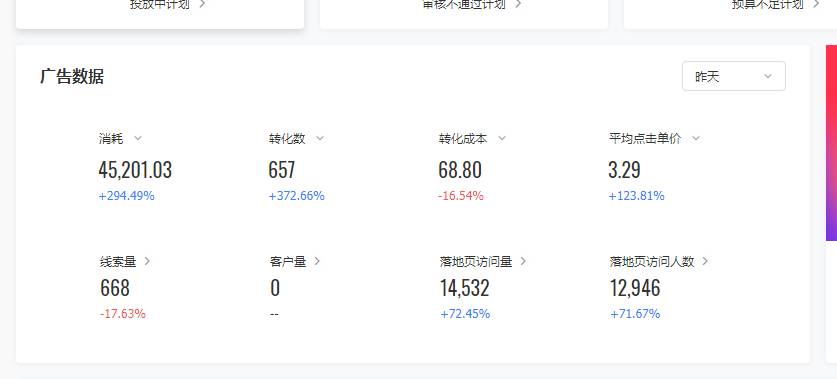This screenshot has height=379, width=837.
Task: Open 落地页访问量 details via its chevron
Action: pyautogui.click(x=523, y=262)
